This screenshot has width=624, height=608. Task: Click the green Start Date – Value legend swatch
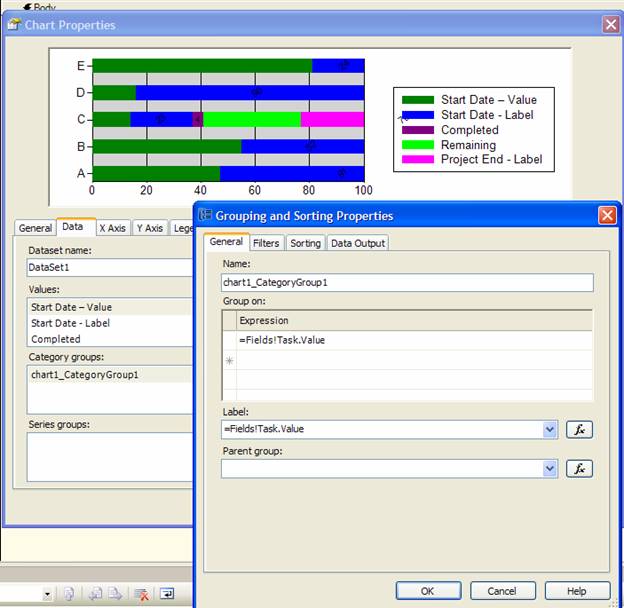pyautogui.click(x=418, y=100)
